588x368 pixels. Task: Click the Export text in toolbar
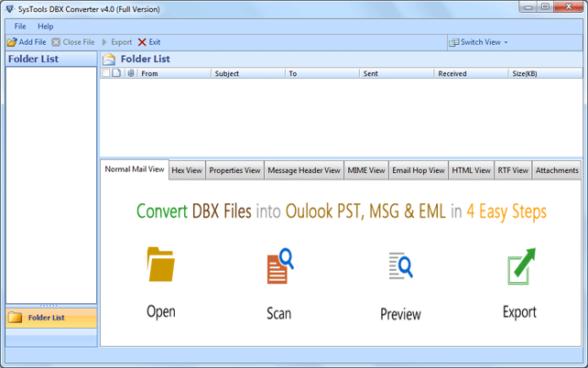[121, 42]
